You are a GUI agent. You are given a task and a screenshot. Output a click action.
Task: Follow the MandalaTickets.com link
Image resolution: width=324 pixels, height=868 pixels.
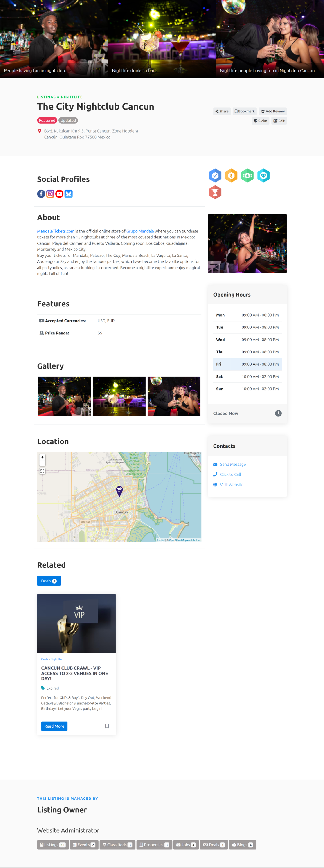click(x=56, y=231)
